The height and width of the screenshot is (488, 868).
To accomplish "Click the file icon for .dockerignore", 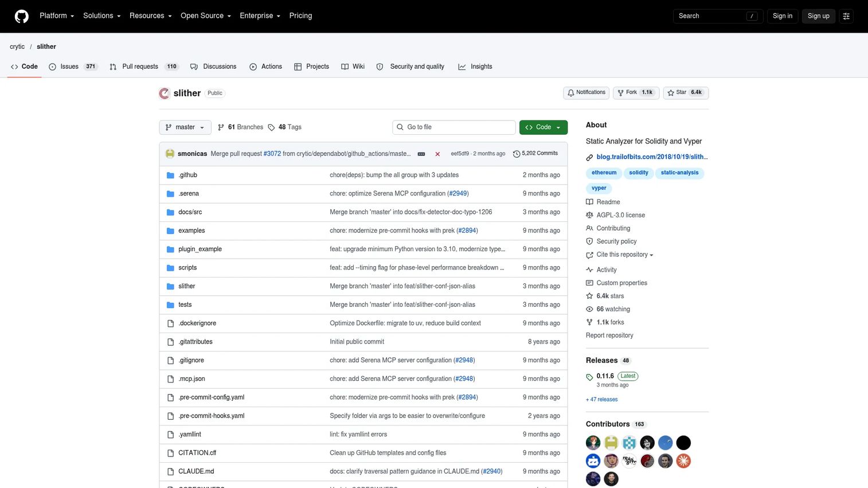I will tap(170, 323).
